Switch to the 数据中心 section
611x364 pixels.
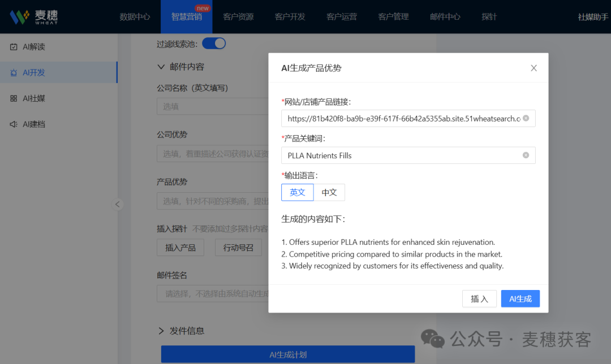136,16
